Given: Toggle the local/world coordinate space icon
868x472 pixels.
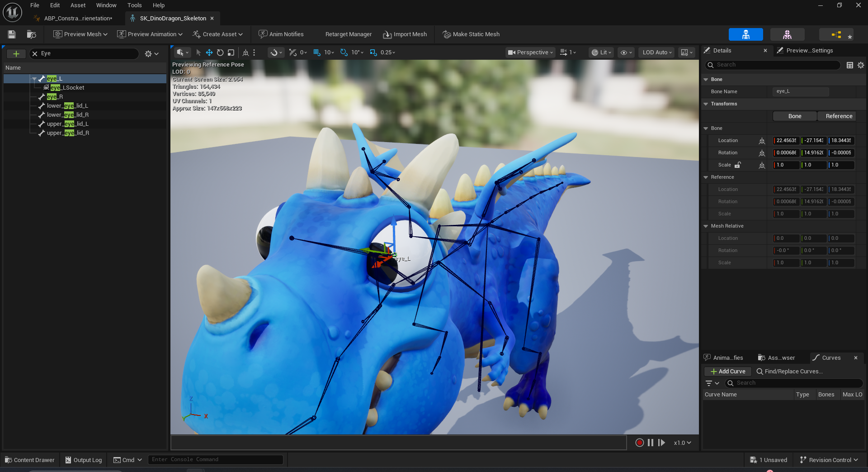Looking at the screenshot, I should point(245,52).
